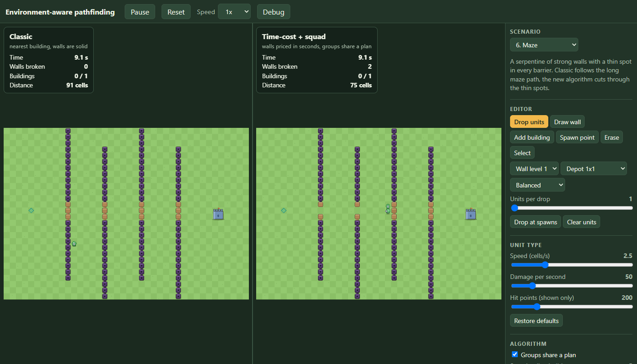
Task: Click the green unit in the Classic map
Action: tap(74, 244)
